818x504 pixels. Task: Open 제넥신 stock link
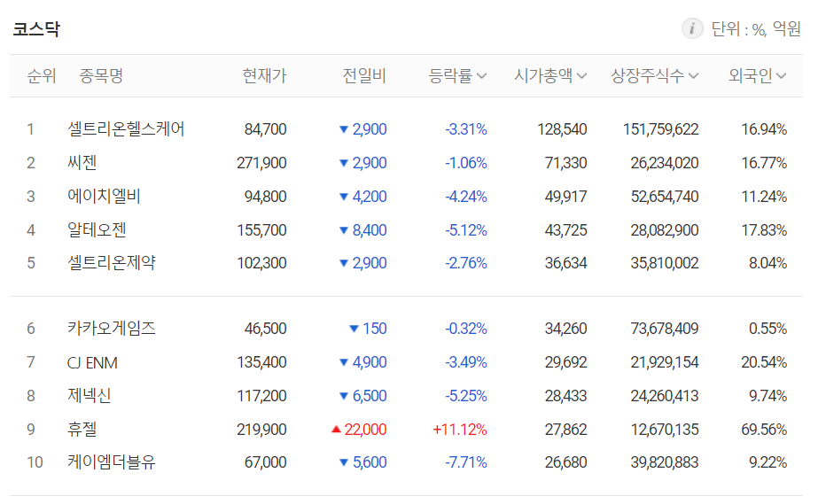pyautogui.click(x=90, y=396)
